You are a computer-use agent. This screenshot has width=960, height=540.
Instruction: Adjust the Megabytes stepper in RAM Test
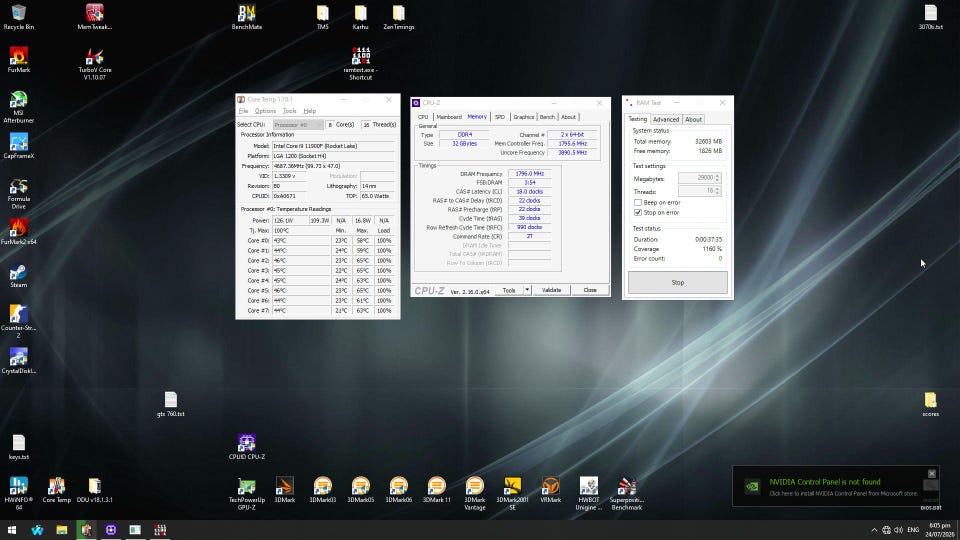coord(718,178)
